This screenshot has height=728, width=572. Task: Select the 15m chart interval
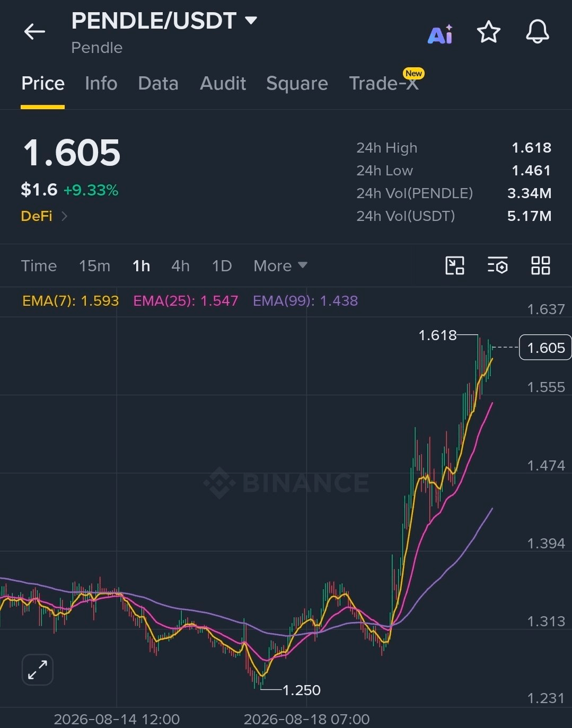[x=94, y=265]
